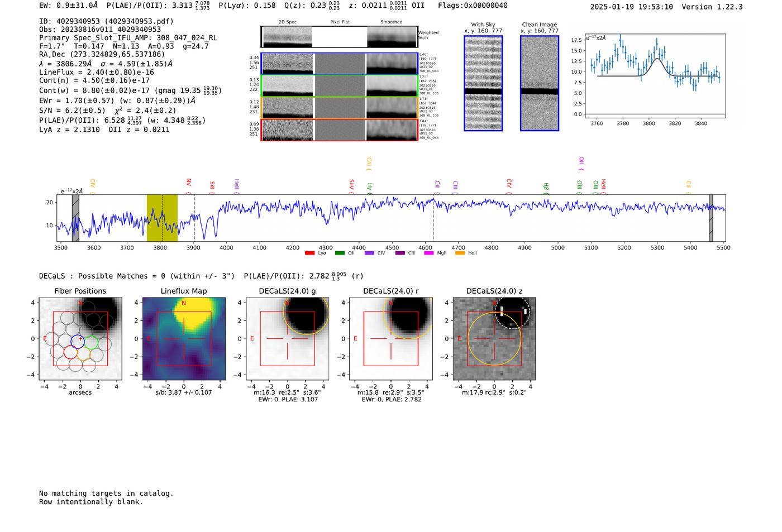Click the gray hatched band near 3540 Å
This screenshot has height=532, width=782.
75,218
